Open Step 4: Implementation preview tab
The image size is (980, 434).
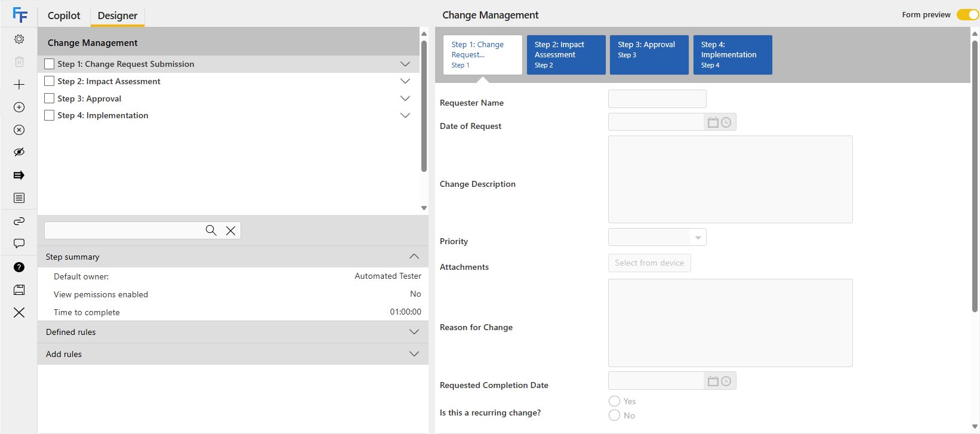[732, 55]
